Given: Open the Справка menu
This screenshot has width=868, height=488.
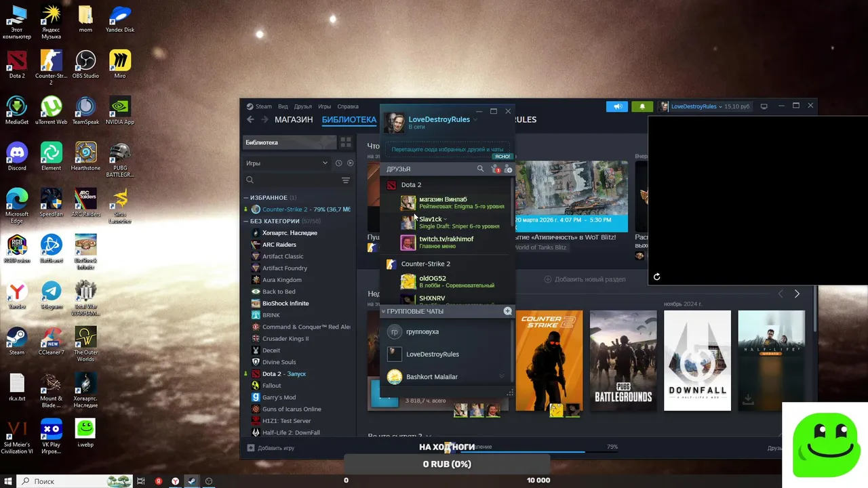Looking at the screenshot, I should [348, 106].
